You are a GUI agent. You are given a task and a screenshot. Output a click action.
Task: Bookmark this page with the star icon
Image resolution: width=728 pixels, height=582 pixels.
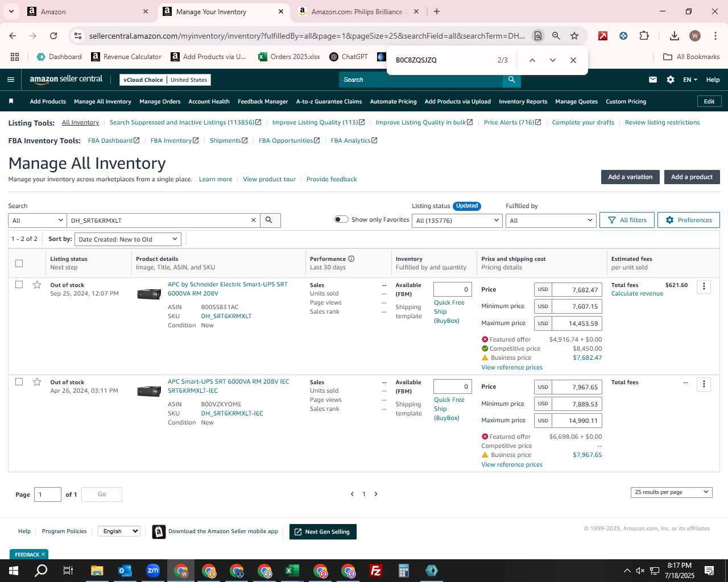click(574, 36)
